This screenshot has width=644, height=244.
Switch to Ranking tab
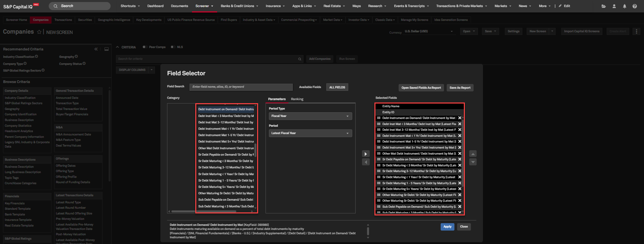(297, 99)
